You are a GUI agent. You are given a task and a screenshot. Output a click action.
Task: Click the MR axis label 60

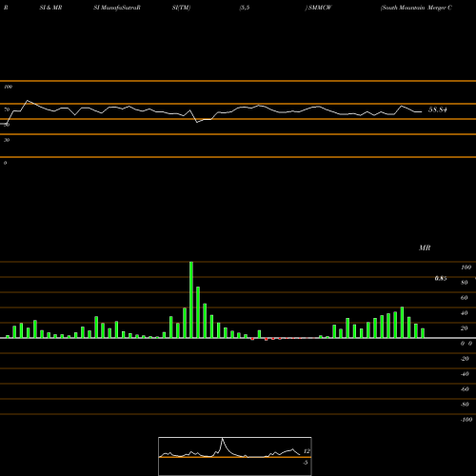[465, 298]
